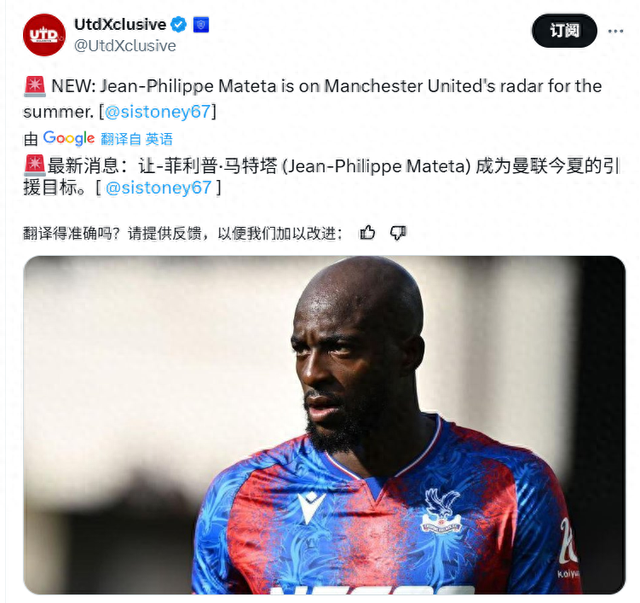Open @sistoney67 mention in English tweet
Image resolution: width=640 pixels, height=603 pixels.
click(158, 112)
